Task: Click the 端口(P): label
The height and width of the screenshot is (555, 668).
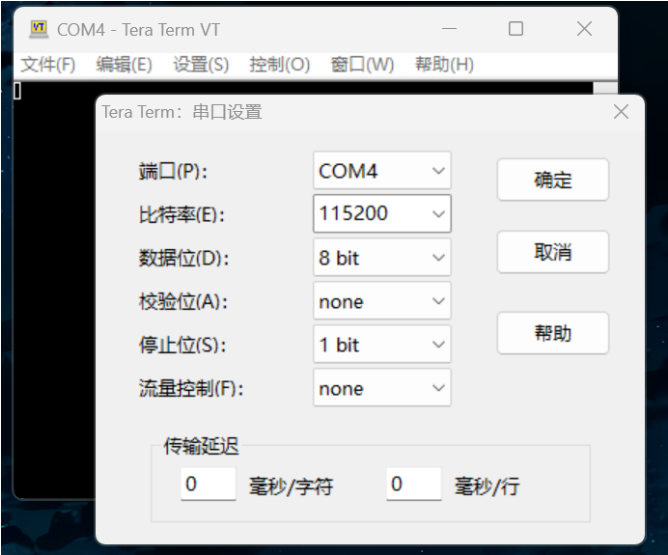Action: 173,171
